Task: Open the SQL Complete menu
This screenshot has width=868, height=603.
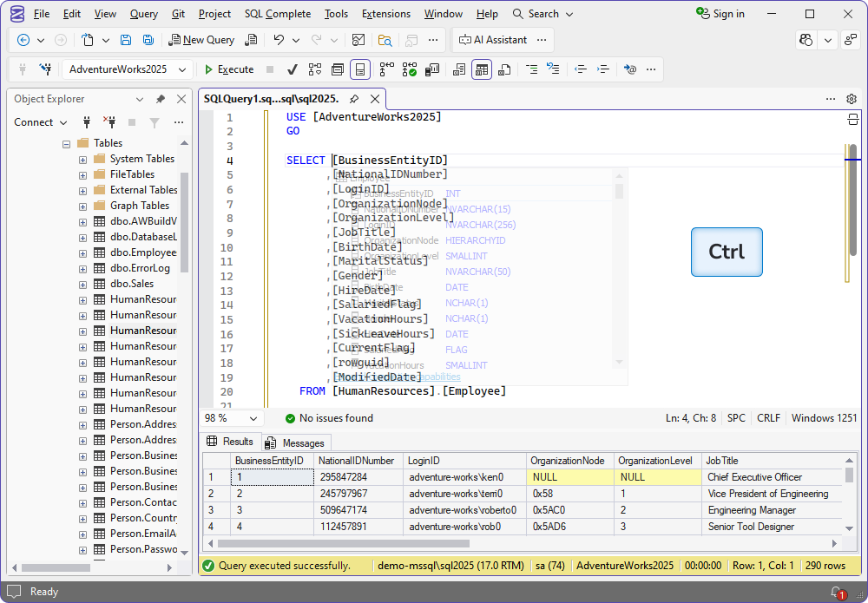Action: coord(277,14)
